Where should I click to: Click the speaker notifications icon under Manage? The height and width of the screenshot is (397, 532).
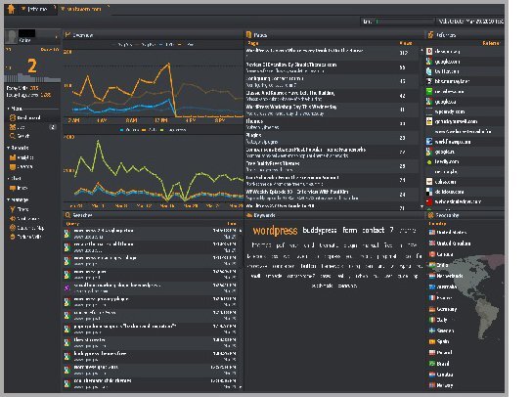(13, 219)
